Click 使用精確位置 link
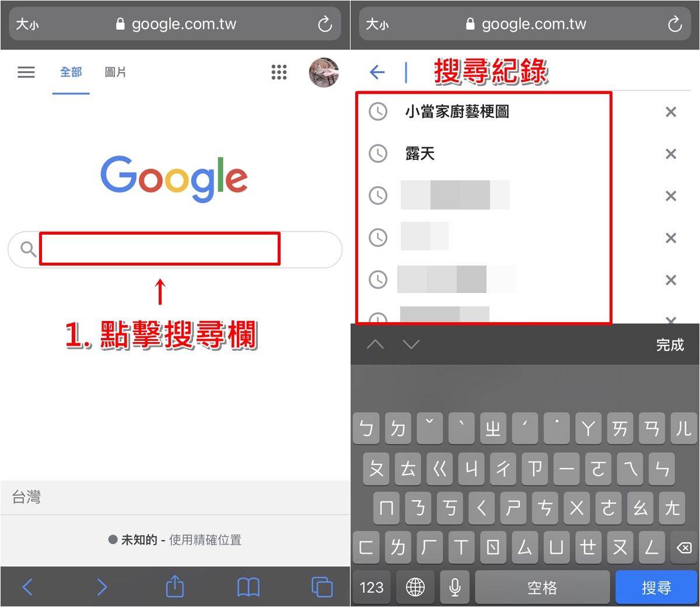This screenshot has height=607, width=700. [205, 540]
